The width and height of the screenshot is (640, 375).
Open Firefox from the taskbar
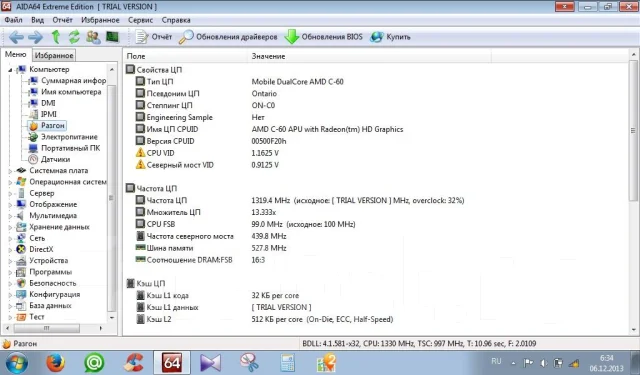click(x=56, y=363)
